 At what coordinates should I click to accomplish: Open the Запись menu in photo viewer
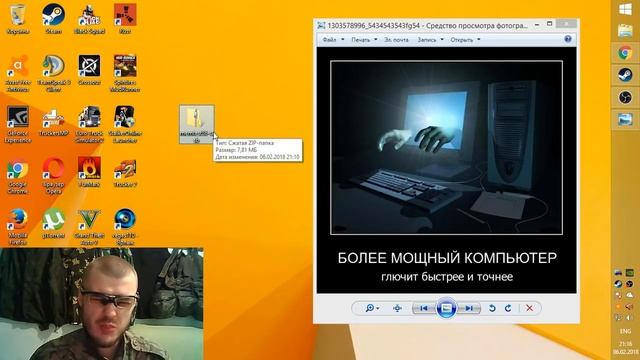click(x=430, y=40)
